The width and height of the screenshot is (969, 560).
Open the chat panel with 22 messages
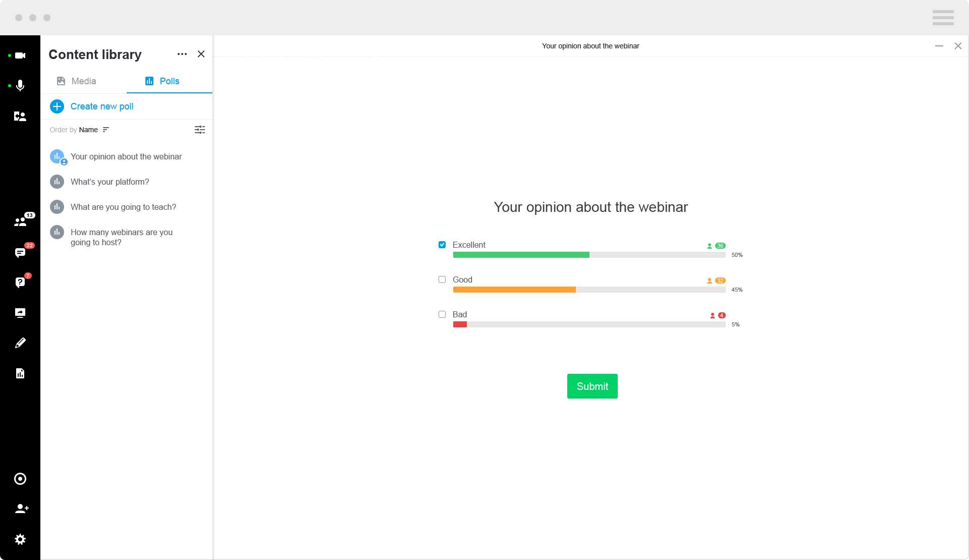coord(20,252)
